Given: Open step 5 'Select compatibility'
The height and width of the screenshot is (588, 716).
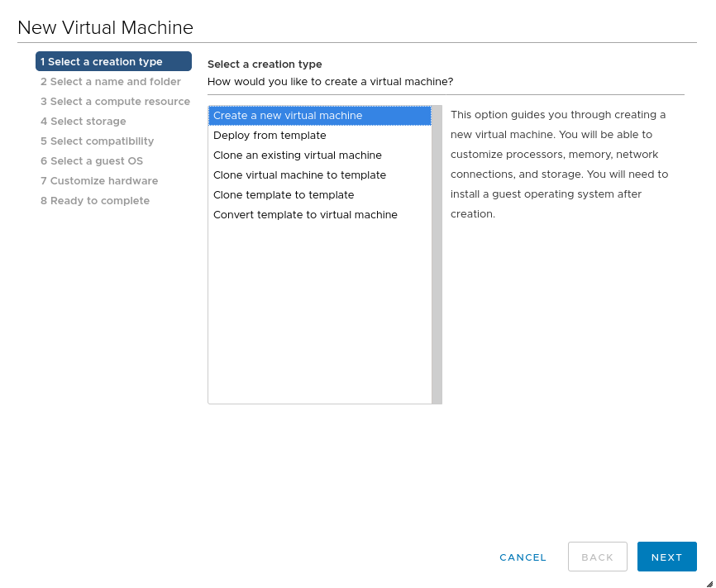Looking at the screenshot, I should coord(97,141).
